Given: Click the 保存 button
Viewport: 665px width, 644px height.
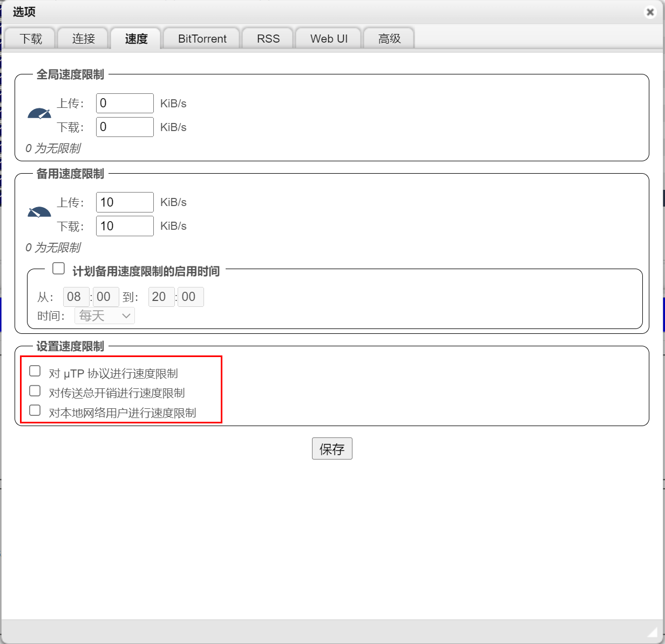Looking at the screenshot, I should 332,449.
